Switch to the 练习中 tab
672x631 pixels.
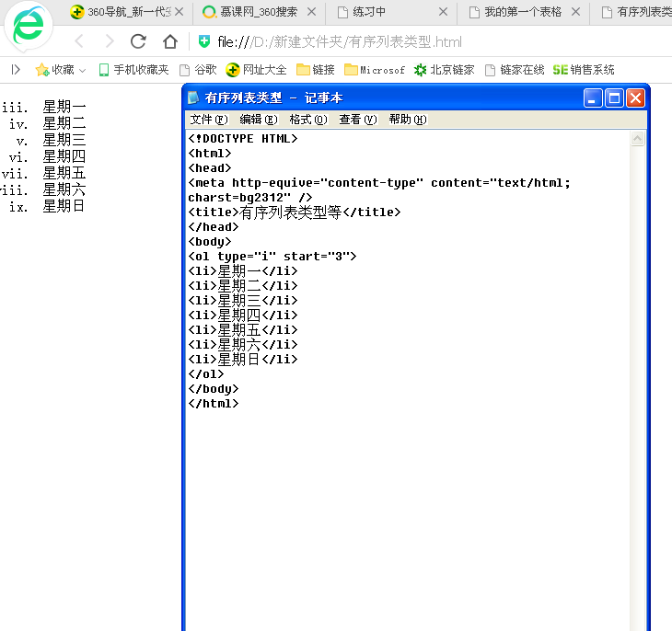pos(362,12)
